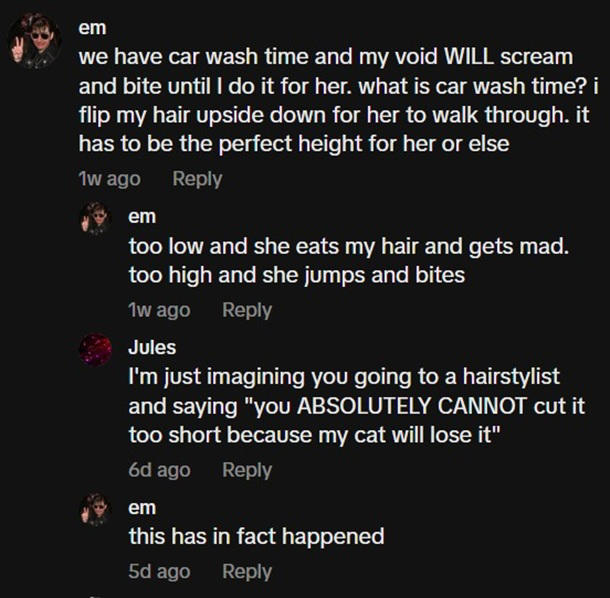Open Jules's sparkly profile picture
The width and height of the screenshot is (610, 598).
(x=96, y=350)
